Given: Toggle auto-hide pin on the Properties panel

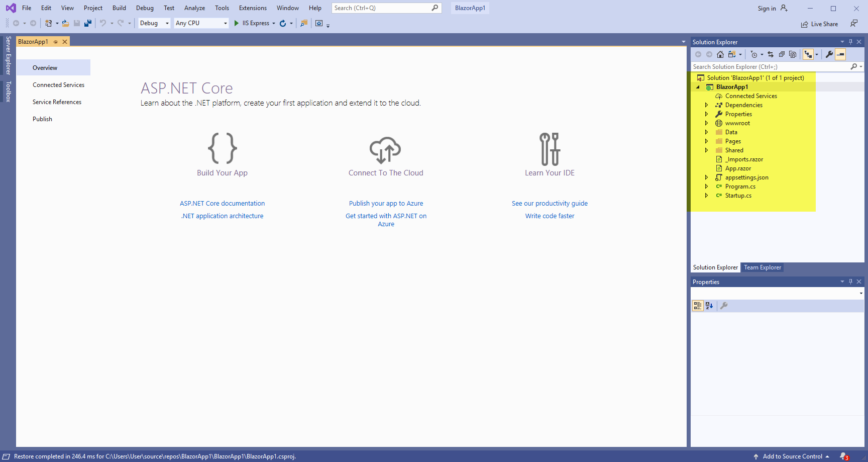Looking at the screenshot, I should coord(850,282).
